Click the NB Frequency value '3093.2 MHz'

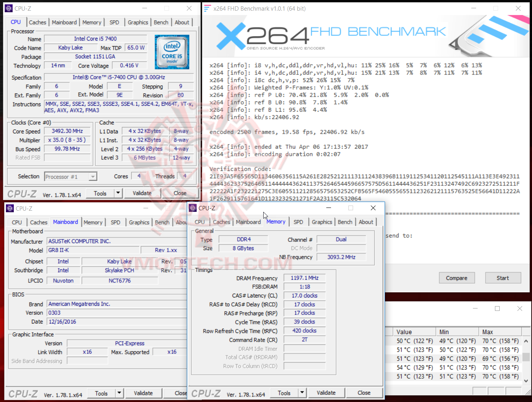click(x=341, y=257)
